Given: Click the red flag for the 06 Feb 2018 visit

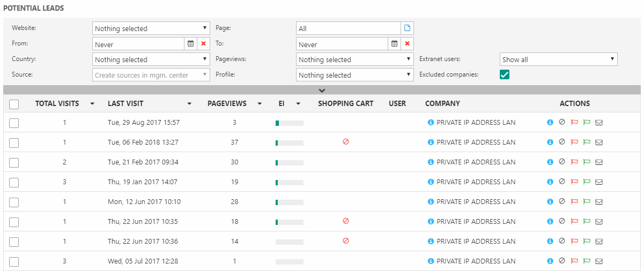Looking at the screenshot, I should point(574,142).
